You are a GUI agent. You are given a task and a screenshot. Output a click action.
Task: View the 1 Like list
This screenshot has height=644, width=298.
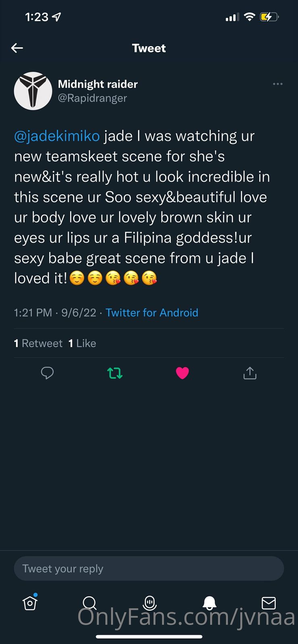(82, 343)
